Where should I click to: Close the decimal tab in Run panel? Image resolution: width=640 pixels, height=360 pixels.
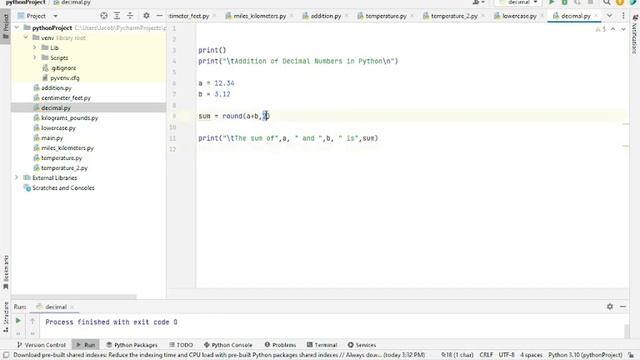tap(72, 307)
